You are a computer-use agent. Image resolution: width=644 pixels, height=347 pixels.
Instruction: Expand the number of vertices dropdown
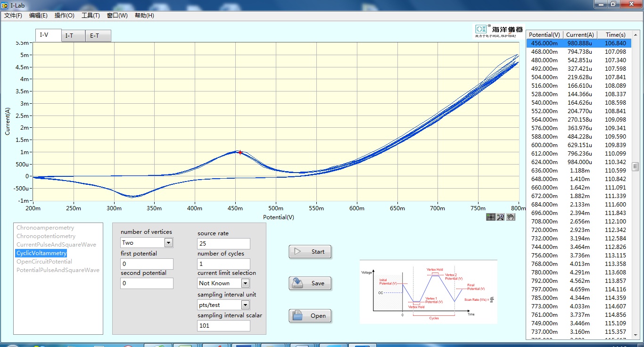click(168, 243)
